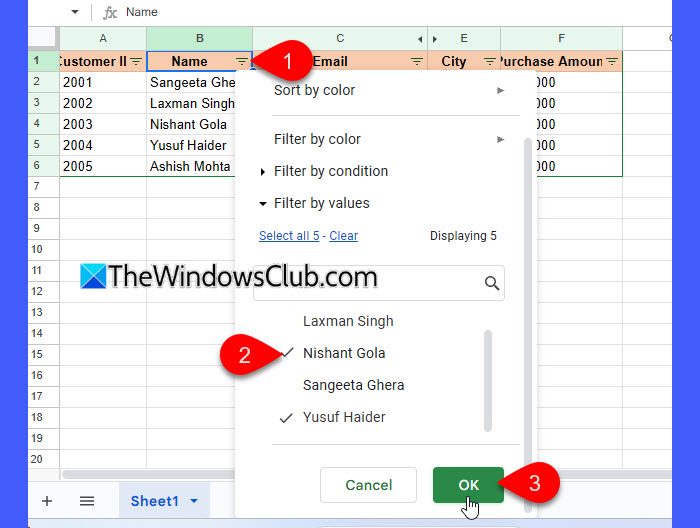Toggle the Yusuf Haider checkbox
Viewport: 700px width, 528px height.
[x=286, y=418]
